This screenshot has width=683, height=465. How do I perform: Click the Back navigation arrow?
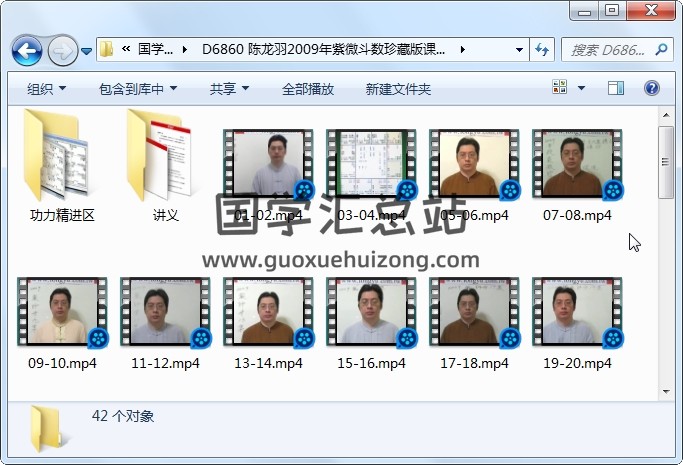26,49
